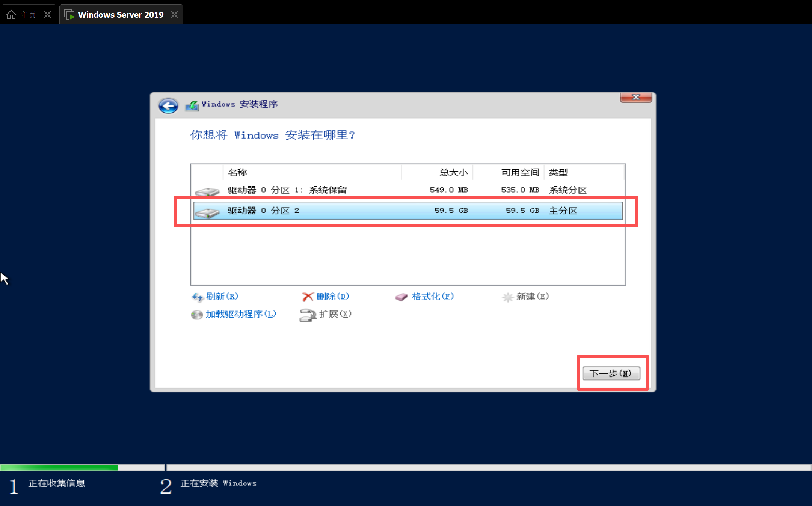Click the home icon on 主页 tab
This screenshot has width=812, height=506.
11,15
